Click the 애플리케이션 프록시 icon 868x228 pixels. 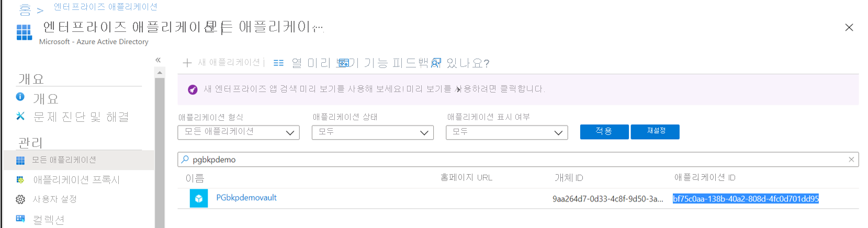click(20, 180)
